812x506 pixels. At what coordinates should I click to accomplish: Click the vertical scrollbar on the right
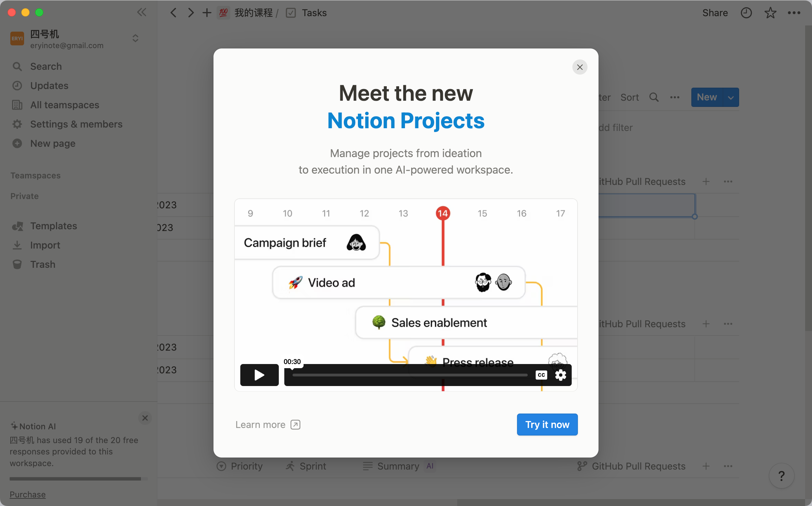point(808,179)
